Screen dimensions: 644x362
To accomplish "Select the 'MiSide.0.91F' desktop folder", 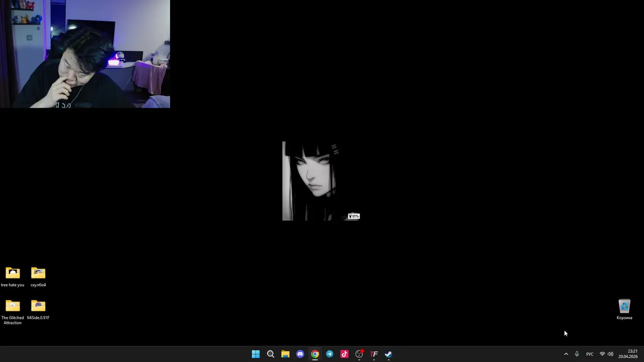I will point(38,310).
